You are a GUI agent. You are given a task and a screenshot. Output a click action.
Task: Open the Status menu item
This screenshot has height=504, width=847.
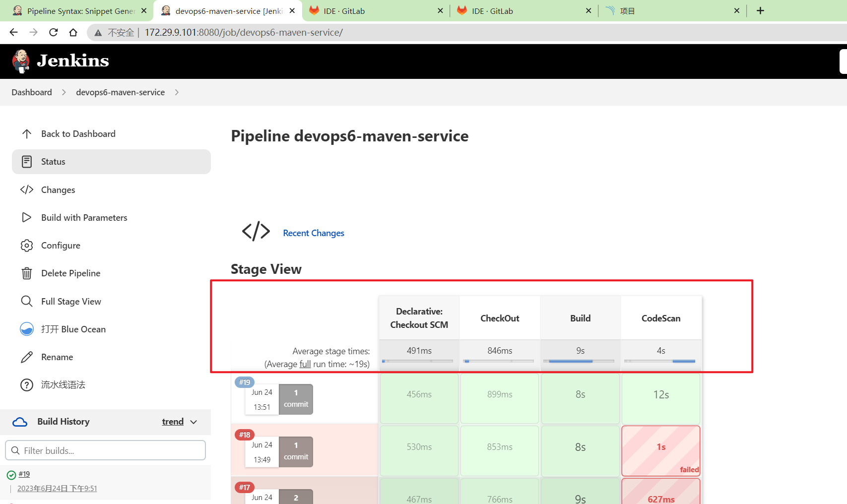[111, 162]
